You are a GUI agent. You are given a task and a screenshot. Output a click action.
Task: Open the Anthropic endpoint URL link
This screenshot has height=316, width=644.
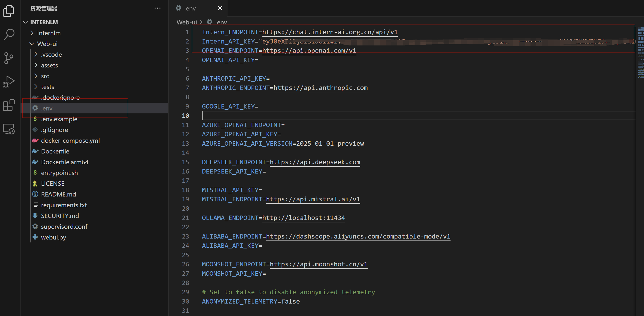coord(320,88)
